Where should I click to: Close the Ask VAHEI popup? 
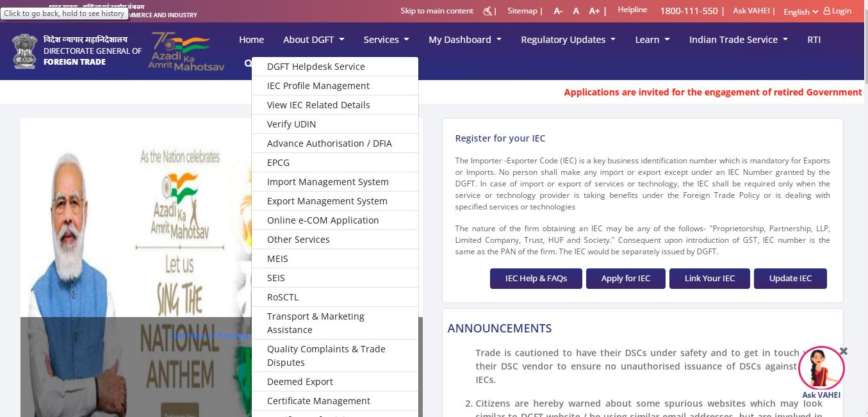(x=844, y=351)
